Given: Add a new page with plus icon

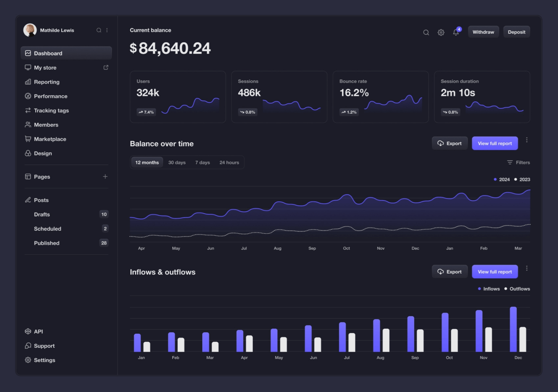Looking at the screenshot, I should pos(105,177).
